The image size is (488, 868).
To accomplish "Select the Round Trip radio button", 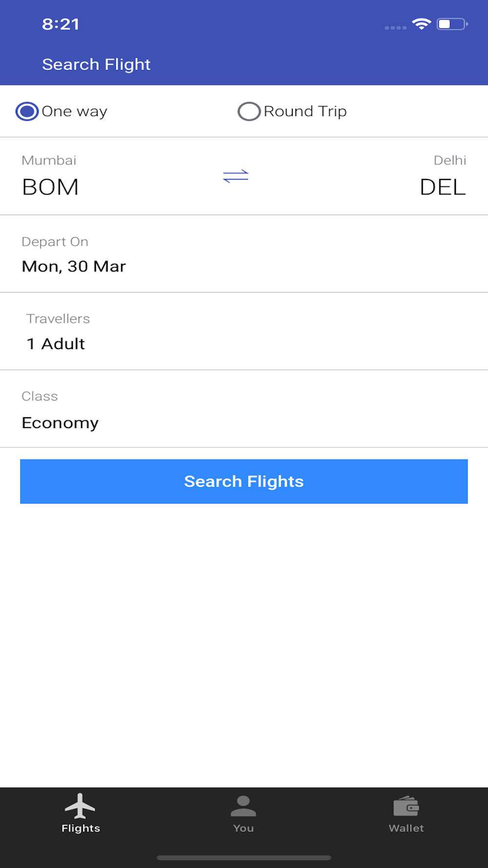I will tap(249, 111).
